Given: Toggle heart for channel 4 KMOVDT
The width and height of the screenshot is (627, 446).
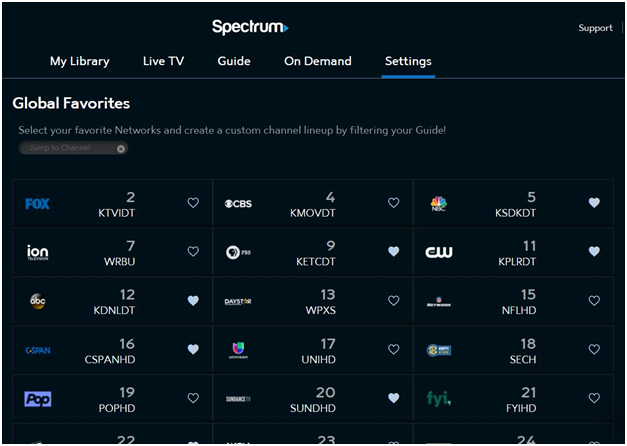Looking at the screenshot, I should (394, 203).
